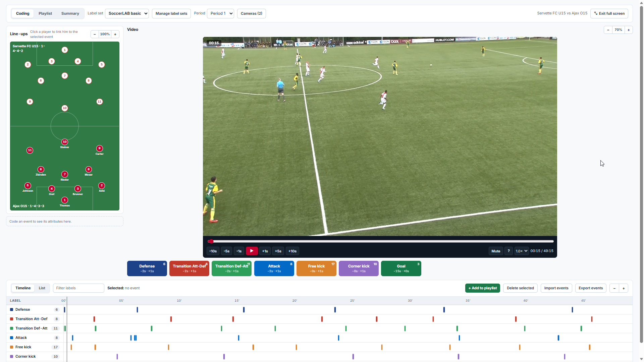Viewport: 644px width, 362px height.
Task: Click Export events
Action: click(x=591, y=288)
